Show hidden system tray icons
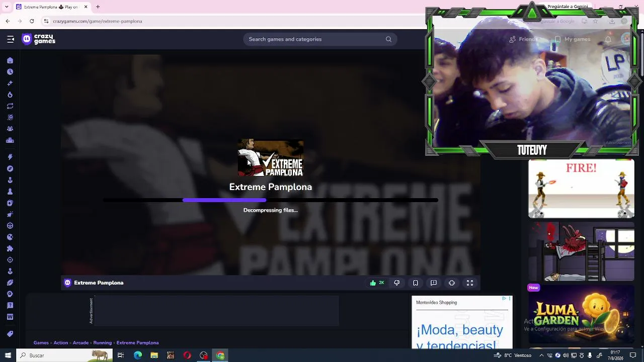Viewport: 644px width, 362px height. tap(541, 355)
